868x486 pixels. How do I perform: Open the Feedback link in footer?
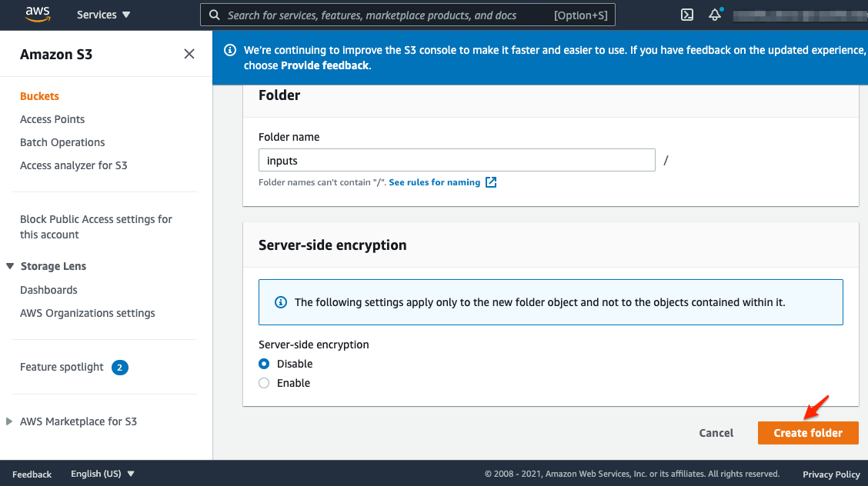tap(32, 474)
